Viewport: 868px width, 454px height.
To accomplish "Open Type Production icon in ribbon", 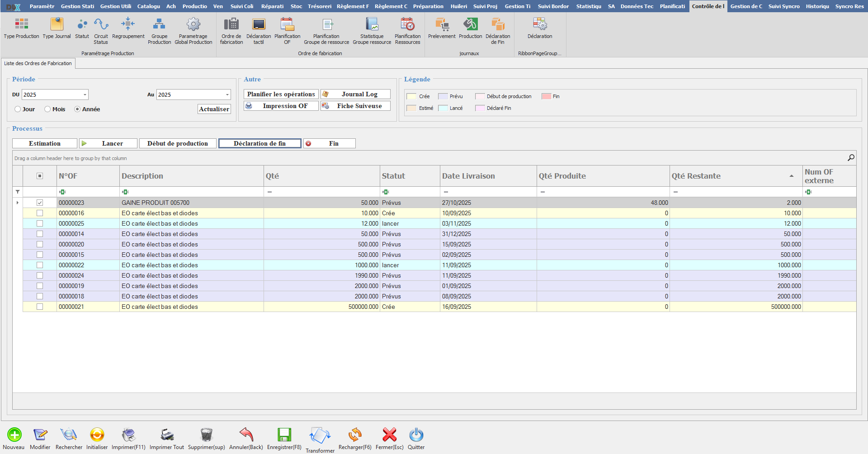I will tap(21, 24).
